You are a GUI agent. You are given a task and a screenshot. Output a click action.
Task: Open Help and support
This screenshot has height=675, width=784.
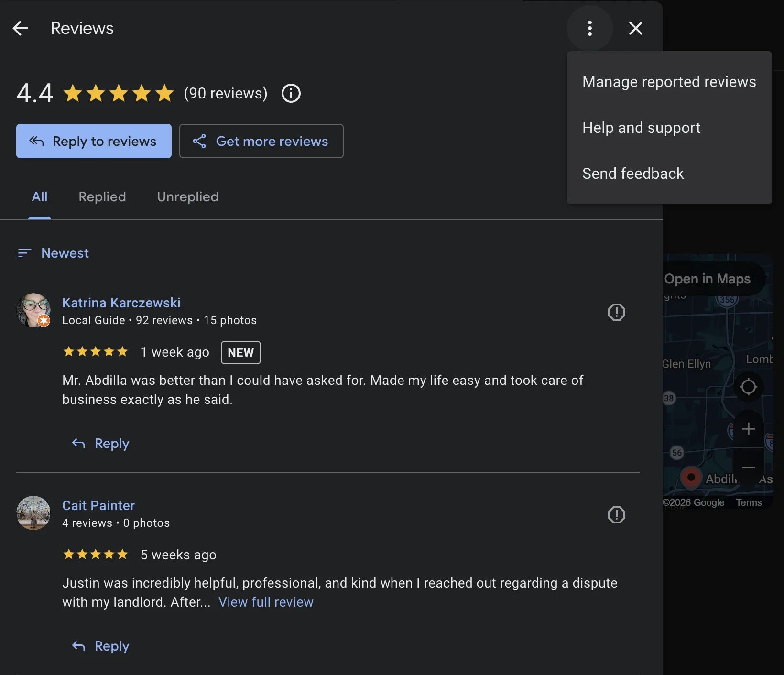(x=641, y=128)
